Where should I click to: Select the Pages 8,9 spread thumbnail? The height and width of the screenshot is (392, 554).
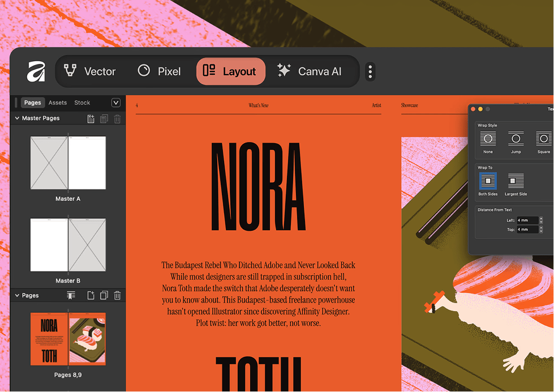[68, 339]
